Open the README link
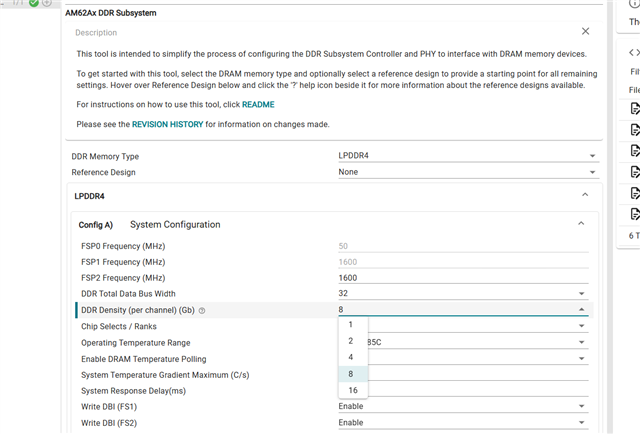Viewport: 640px width, 434px height. [258, 105]
